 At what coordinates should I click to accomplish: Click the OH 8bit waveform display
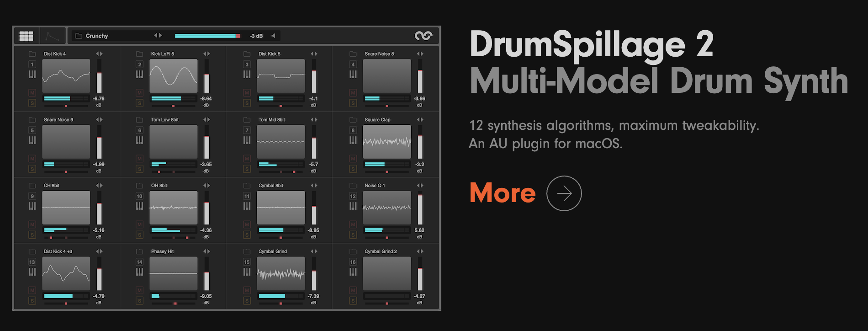(x=173, y=208)
